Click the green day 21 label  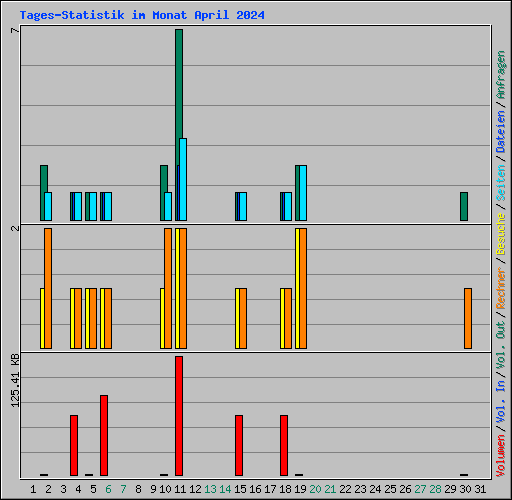[x=330, y=489]
